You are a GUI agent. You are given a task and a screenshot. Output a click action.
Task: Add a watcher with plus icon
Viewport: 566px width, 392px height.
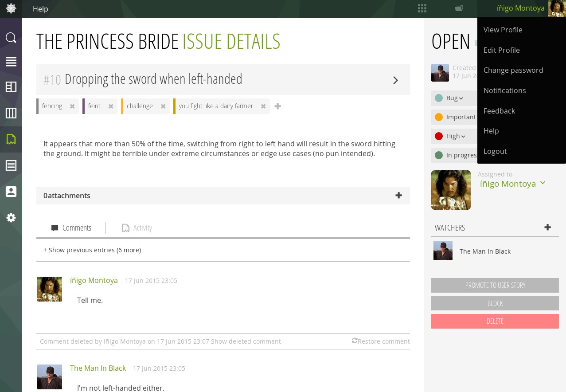tap(547, 227)
